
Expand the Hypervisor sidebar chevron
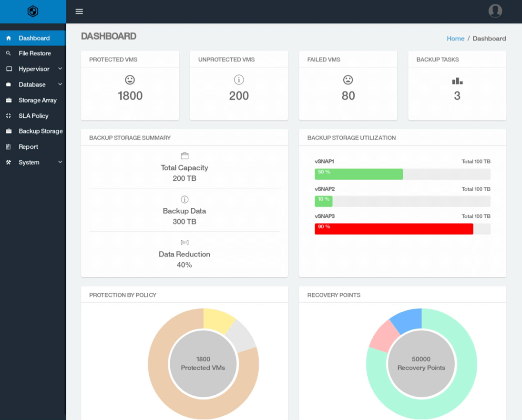coord(60,69)
